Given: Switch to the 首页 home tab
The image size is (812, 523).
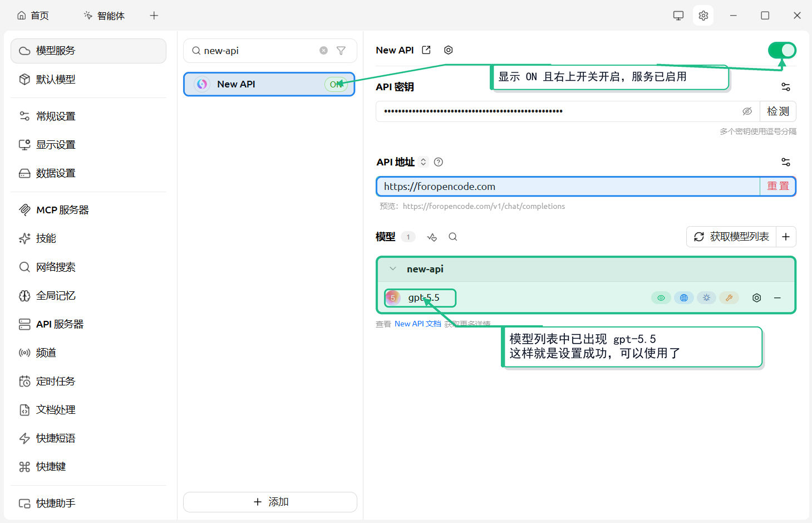Looking at the screenshot, I should tap(33, 16).
